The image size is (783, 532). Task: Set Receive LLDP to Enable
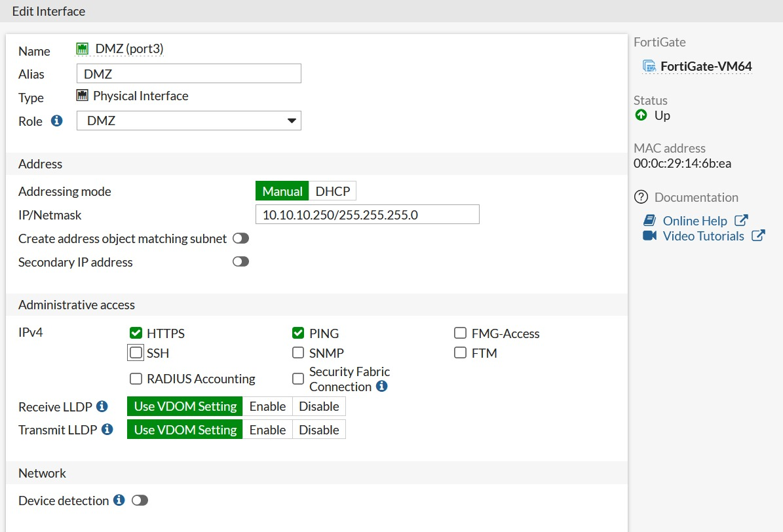coord(267,406)
